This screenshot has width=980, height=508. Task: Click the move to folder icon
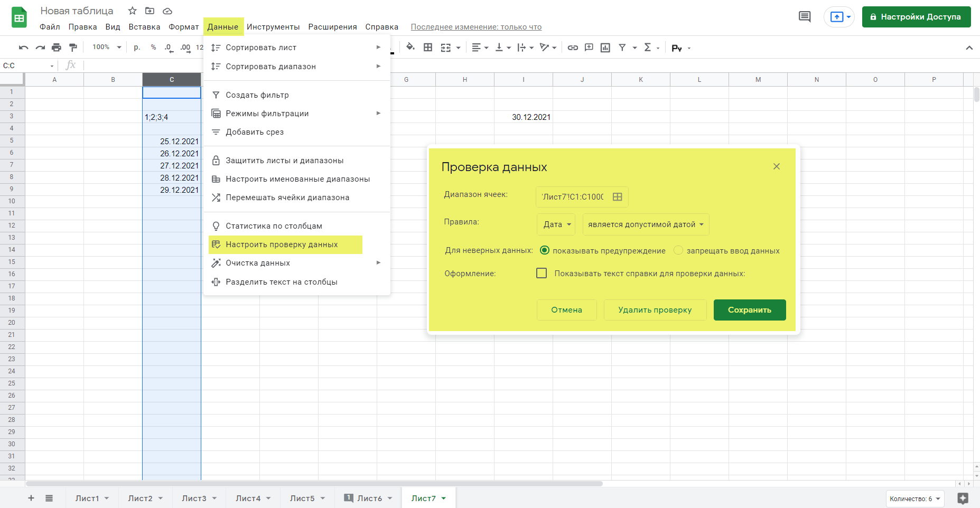[x=150, y=11]
